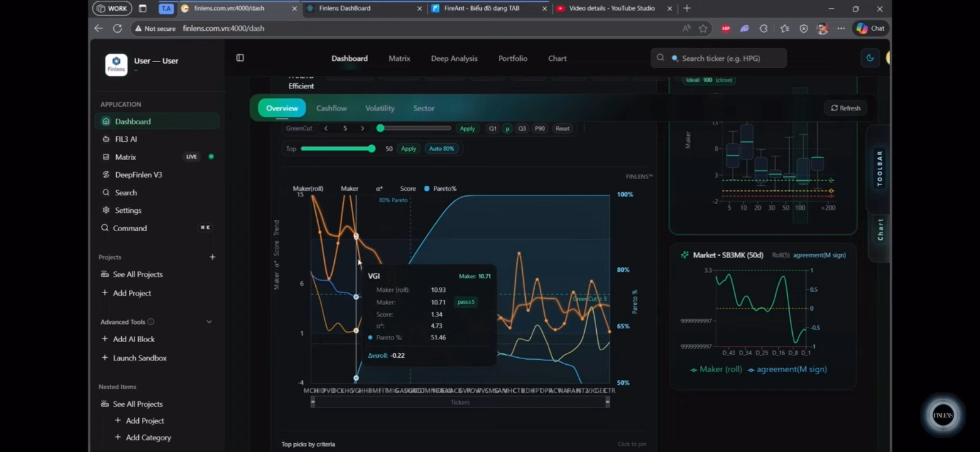Toggle the sidebar collapse icon
The image size is (980, 452).
[x=240, y=58]
